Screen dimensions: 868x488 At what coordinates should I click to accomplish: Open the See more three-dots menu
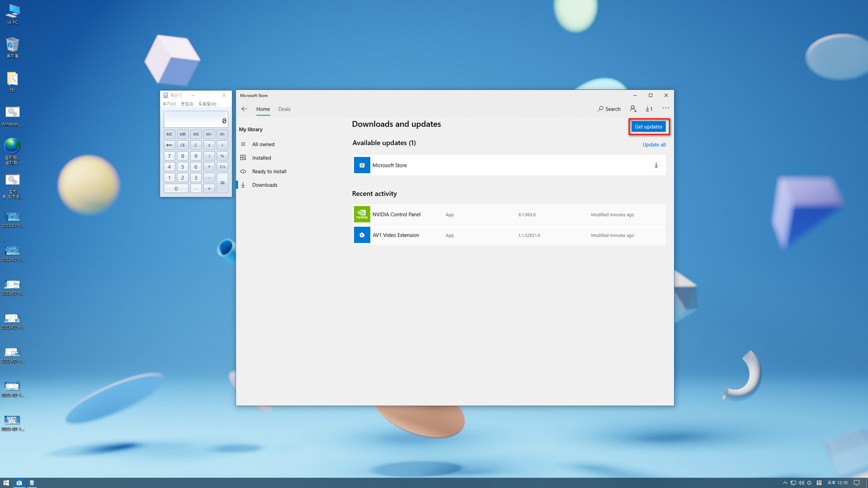(666, 108)
